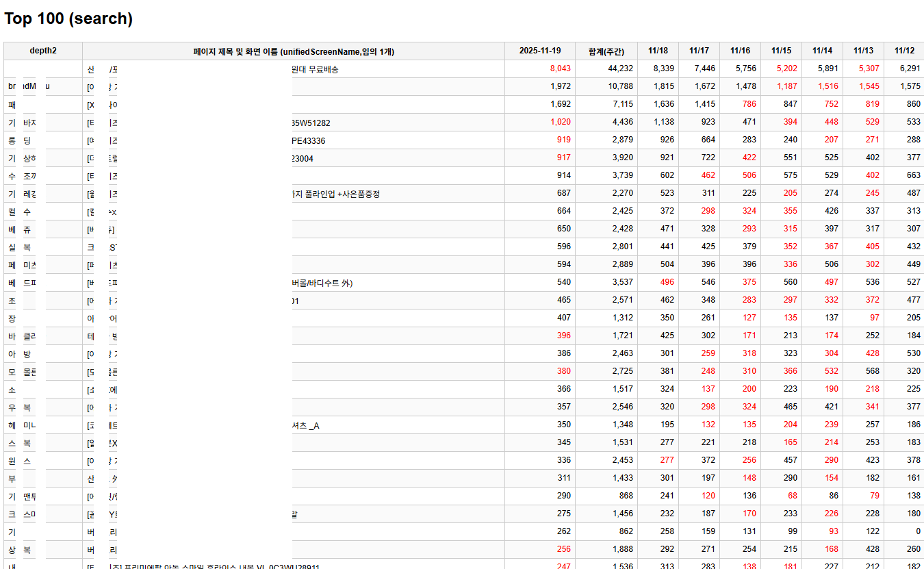This screenshot has height=569, width=924.
Task: Select the 6,291 cell under 11/12
Action: click(x=904, y=69)
